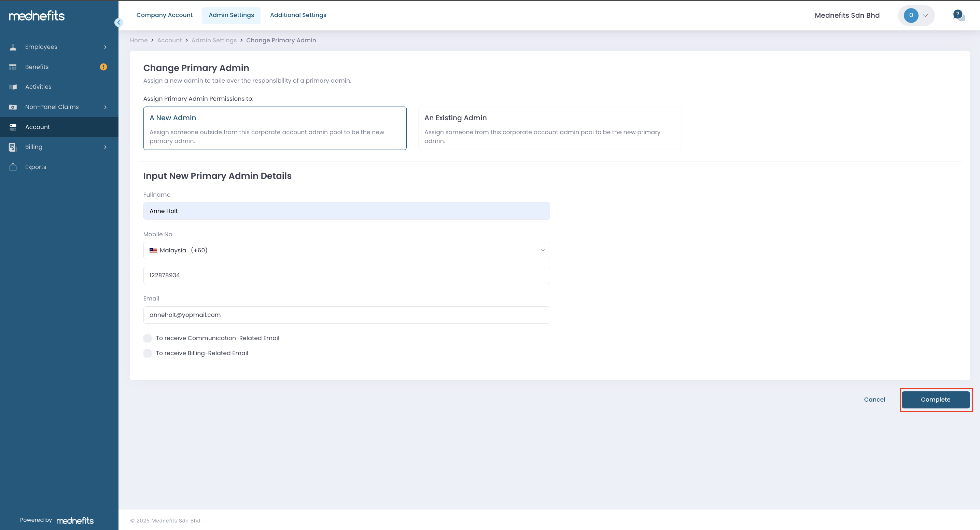Click the Exports upload icon
The image size is (980, 530).
(x=13, y=167)
